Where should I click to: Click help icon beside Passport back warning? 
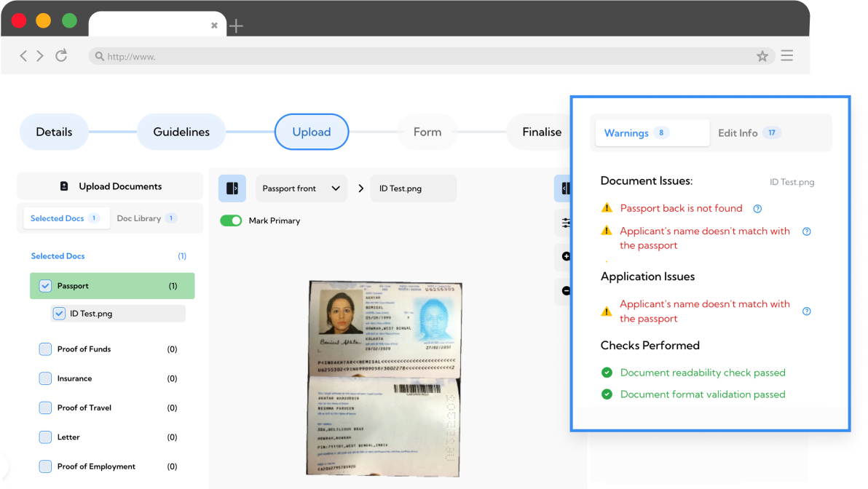click(x=757, y=209)
